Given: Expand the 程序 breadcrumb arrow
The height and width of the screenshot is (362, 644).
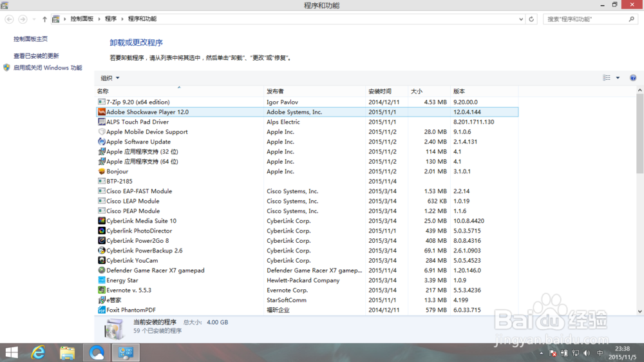Looking at the screenshot, I should (x=122, y=19).
